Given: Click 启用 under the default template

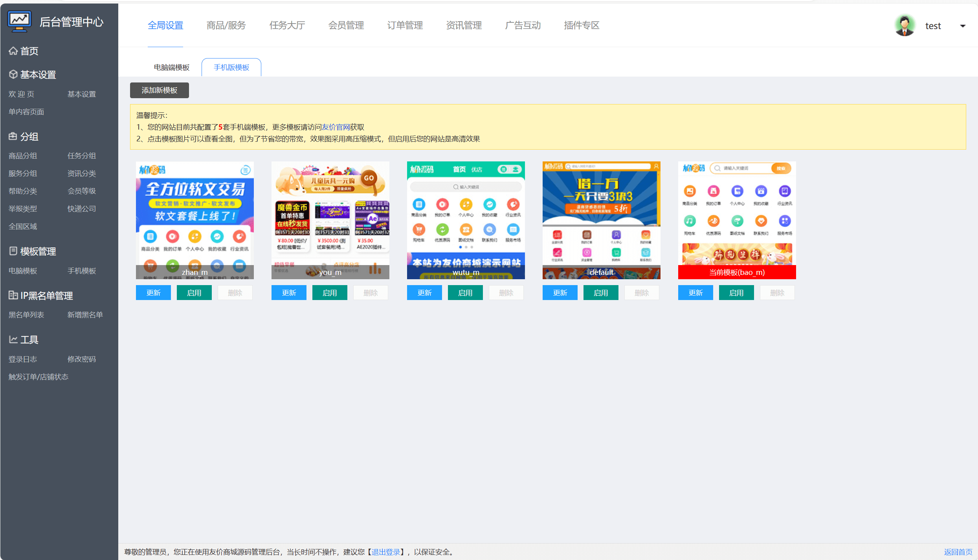Looking at the screenshot, I should click(x=601, y=293).
